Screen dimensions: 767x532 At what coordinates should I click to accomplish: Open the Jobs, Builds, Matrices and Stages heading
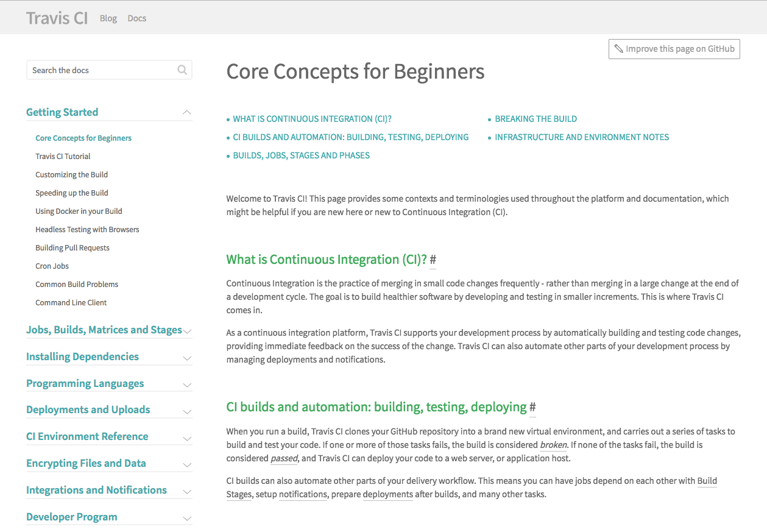point(104,330)
